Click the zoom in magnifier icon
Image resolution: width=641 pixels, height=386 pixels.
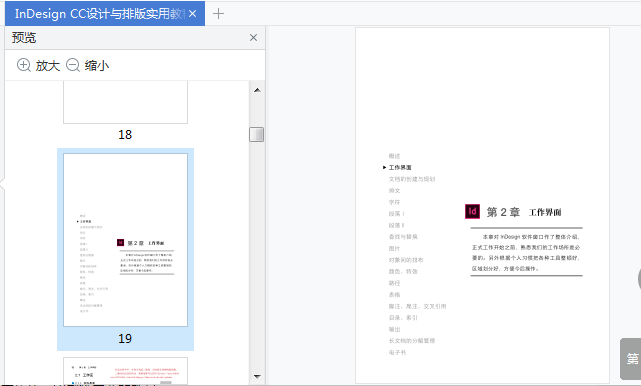coord(24,65)
